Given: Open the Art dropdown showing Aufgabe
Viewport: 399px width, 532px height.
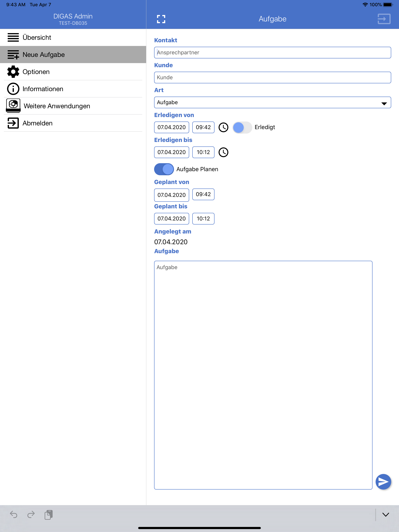Looking at the screenshot, I should click(272, 102).
